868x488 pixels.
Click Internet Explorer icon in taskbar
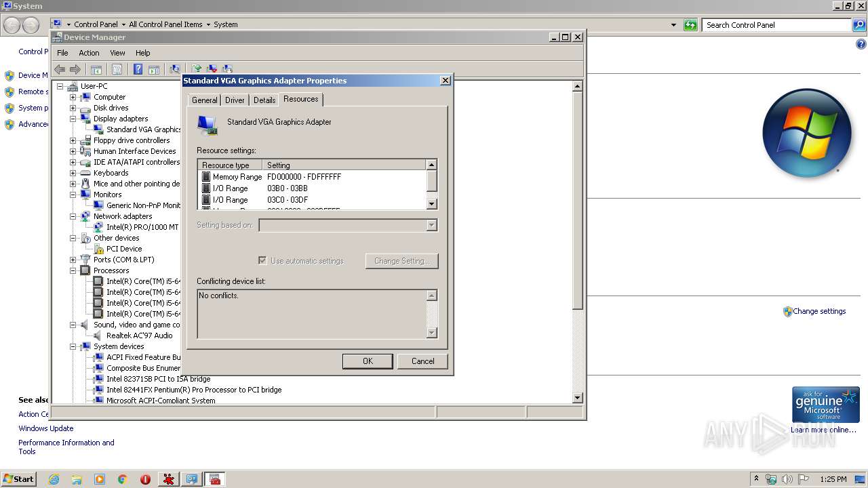(x=54, y=479)
